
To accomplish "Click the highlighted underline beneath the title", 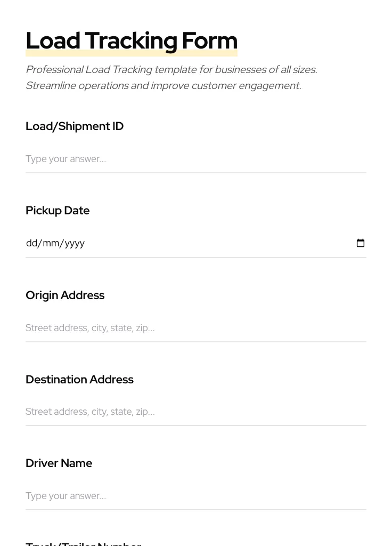I will (132, 52).
